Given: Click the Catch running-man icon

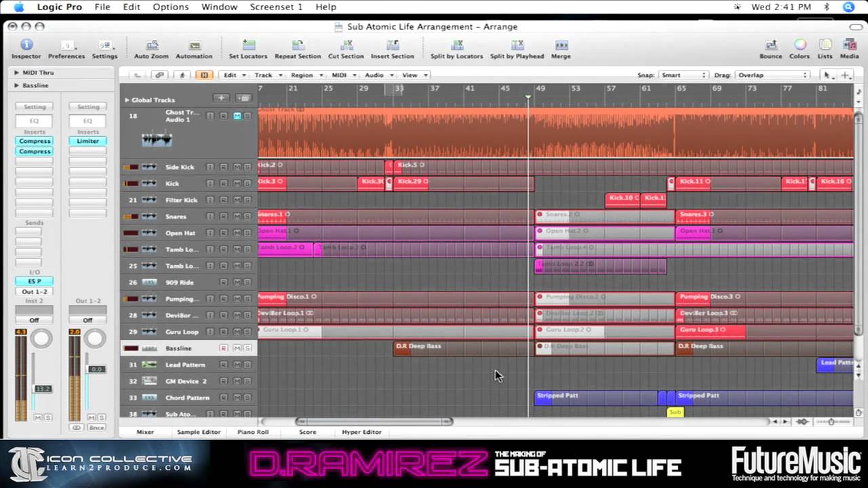Looking at the screenshot, I should coord(182,75).
